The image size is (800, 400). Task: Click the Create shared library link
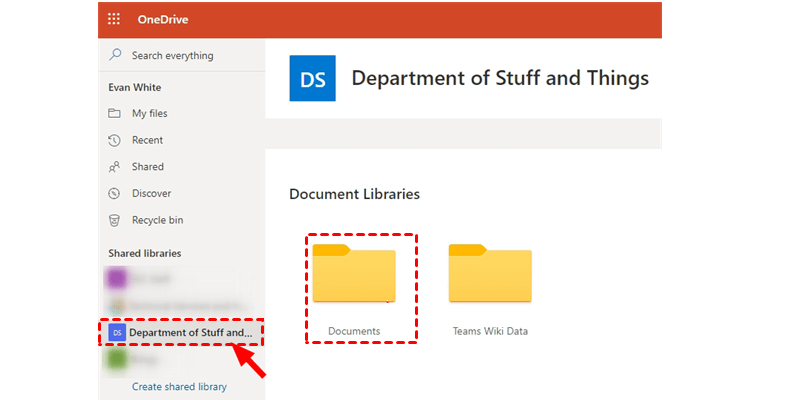(179, 386)
